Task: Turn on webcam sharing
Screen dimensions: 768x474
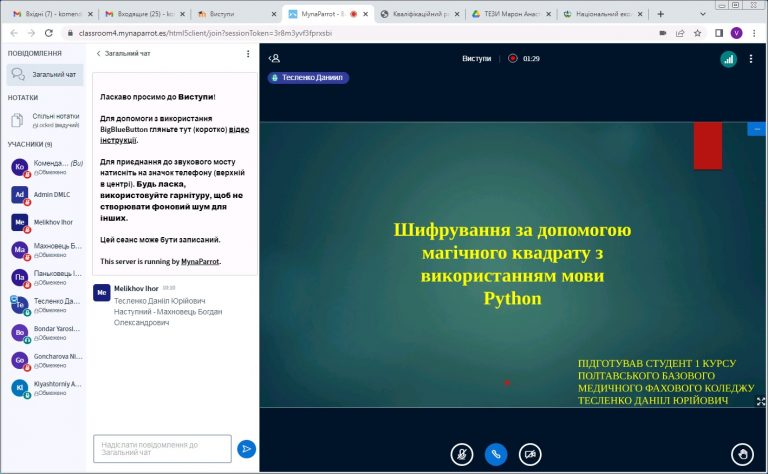Action: pos(529,453)
